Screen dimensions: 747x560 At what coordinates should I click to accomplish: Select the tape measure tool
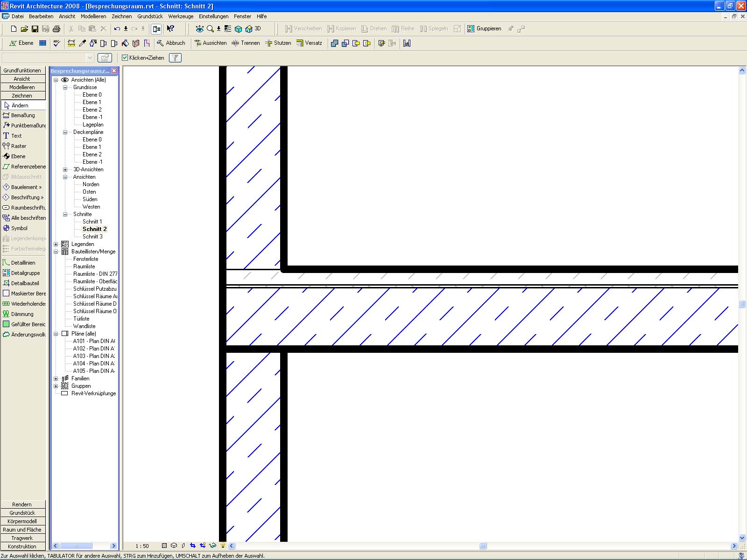(x=71, y=43)
